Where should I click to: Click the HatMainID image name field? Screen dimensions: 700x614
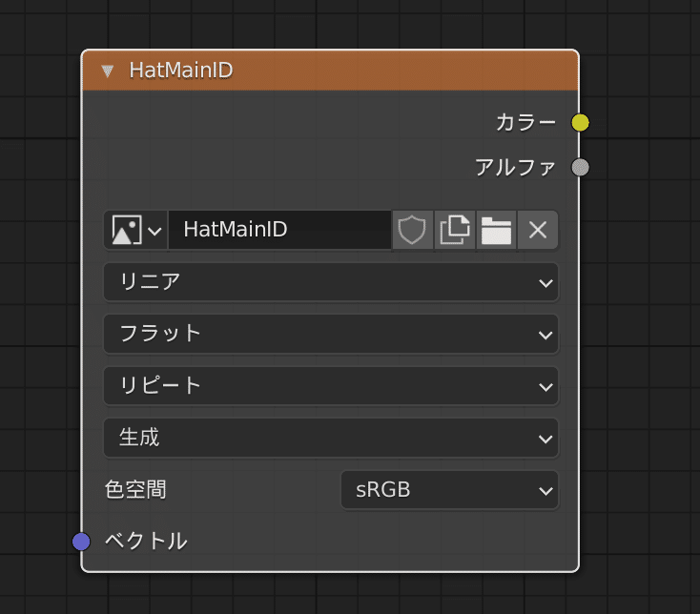278,230
